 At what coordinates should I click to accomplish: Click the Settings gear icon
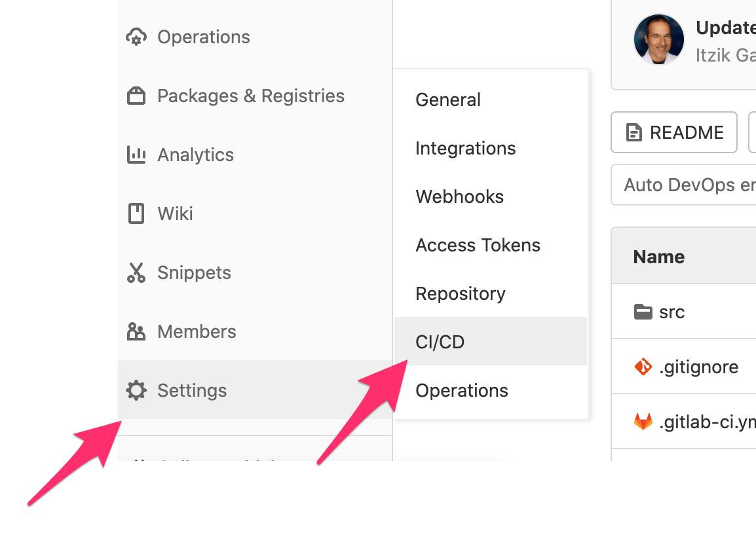pyautogui.click(x=136, y=390)
